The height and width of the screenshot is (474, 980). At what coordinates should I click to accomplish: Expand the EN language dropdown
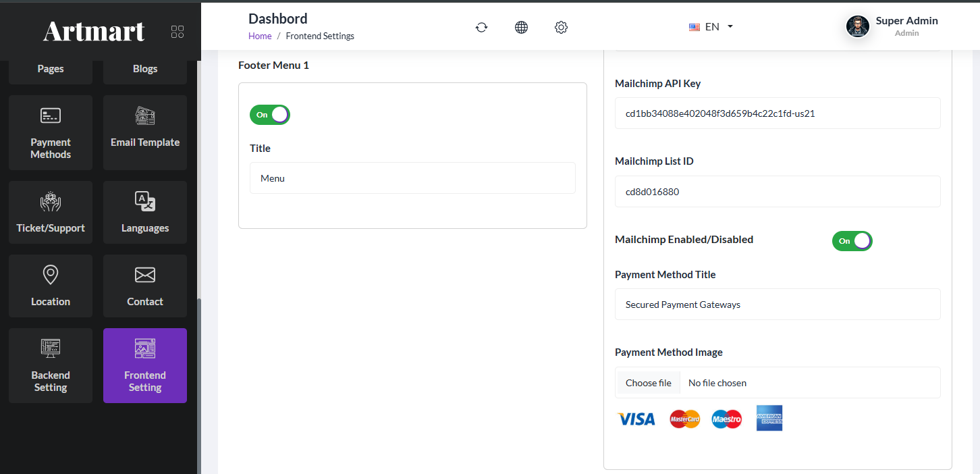(711, 27)
